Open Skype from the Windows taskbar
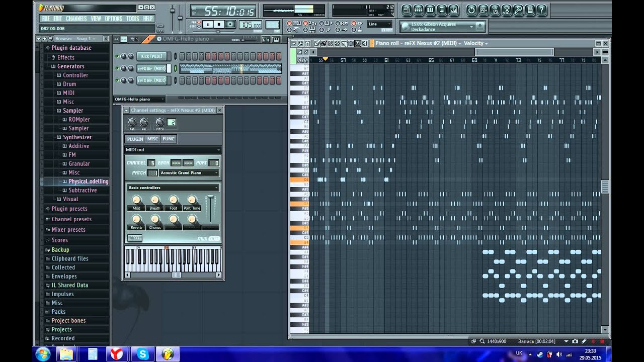The image size is (644, 362). tap(142, 354)
